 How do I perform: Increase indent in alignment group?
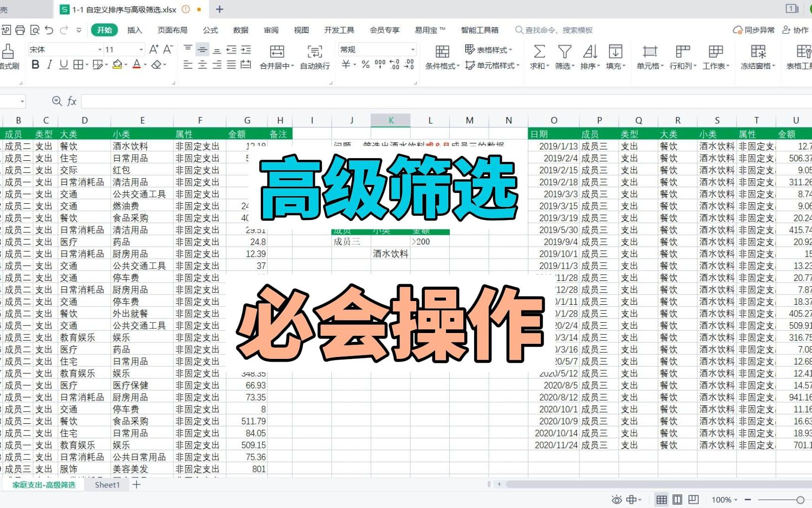(246, 50)
